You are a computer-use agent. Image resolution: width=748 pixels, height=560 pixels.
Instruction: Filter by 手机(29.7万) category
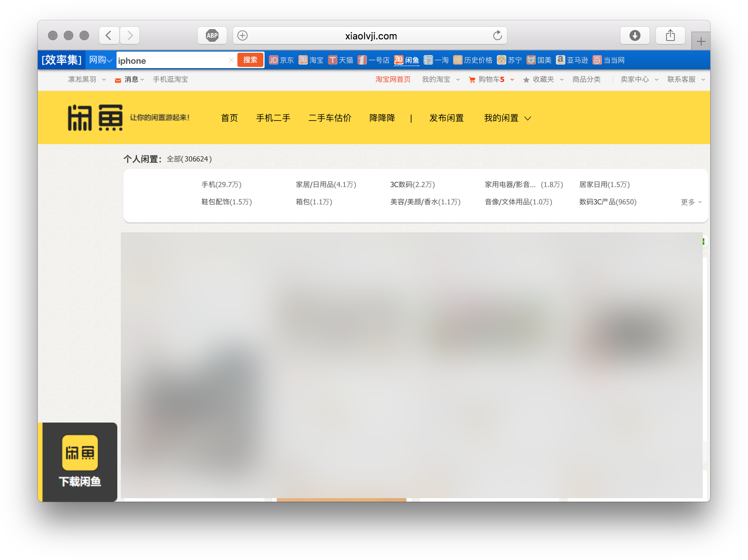point(222,185)
